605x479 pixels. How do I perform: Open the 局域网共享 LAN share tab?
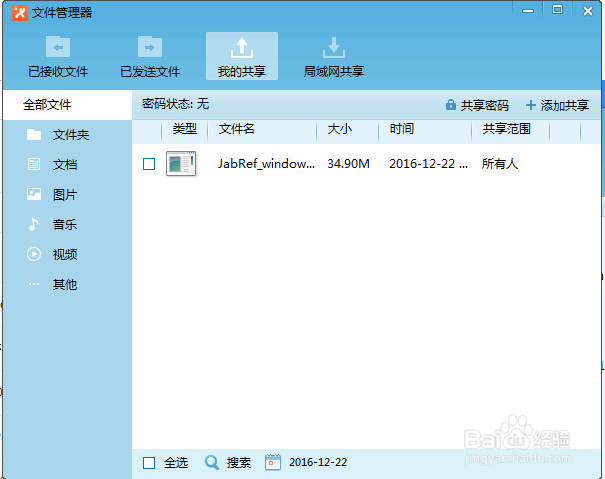[x=334, y=57]
